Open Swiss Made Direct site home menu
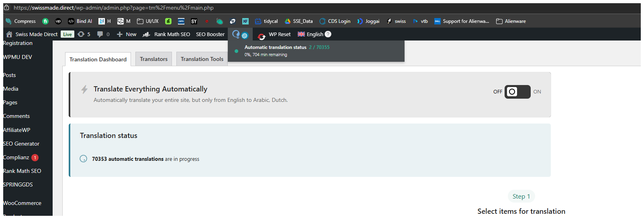The width and height of the screenshot is (644, 219). [x=32, y=34]
